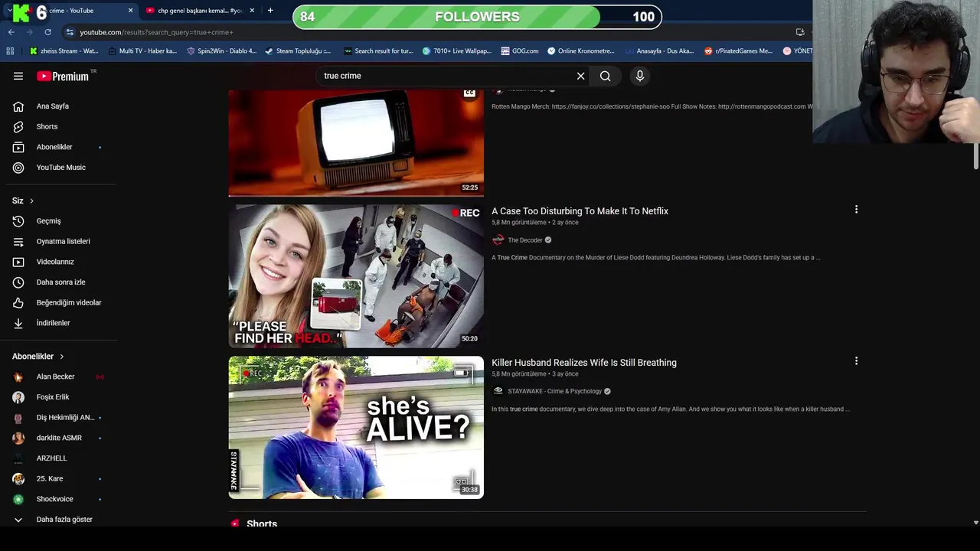
Task: Play 'Please find her head' thumbnail
Action: 356,276
